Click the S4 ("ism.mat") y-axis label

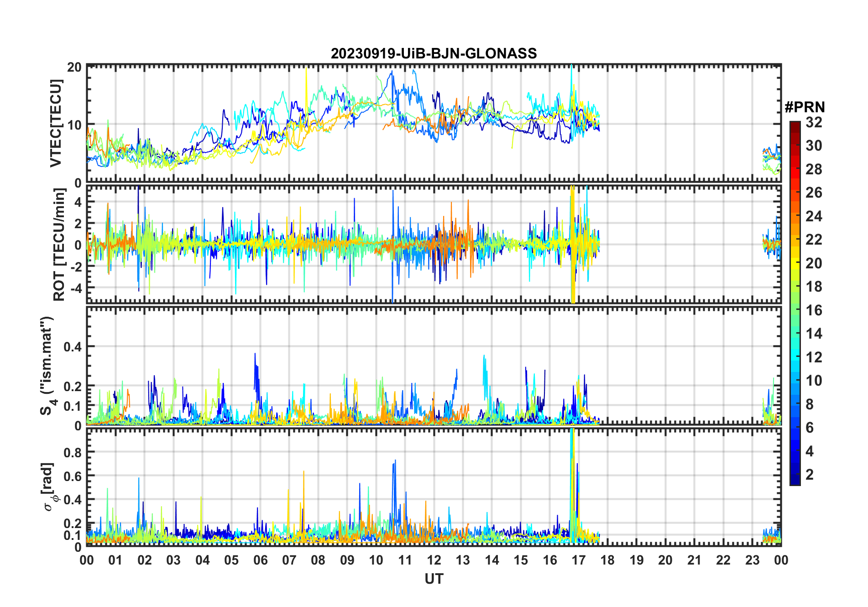coord(47,366)
